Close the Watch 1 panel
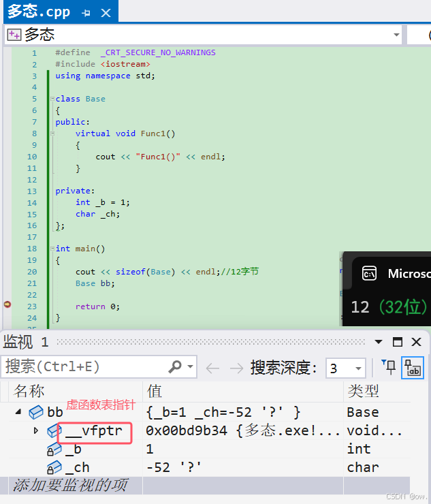This screenshot has height=504, width=431. [x=417, y=342]
